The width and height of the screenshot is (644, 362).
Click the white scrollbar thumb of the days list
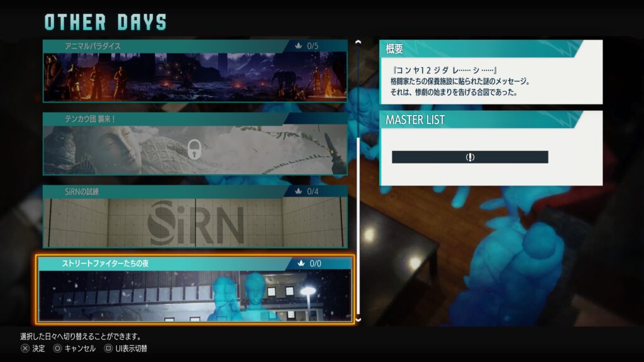(358, 226)
